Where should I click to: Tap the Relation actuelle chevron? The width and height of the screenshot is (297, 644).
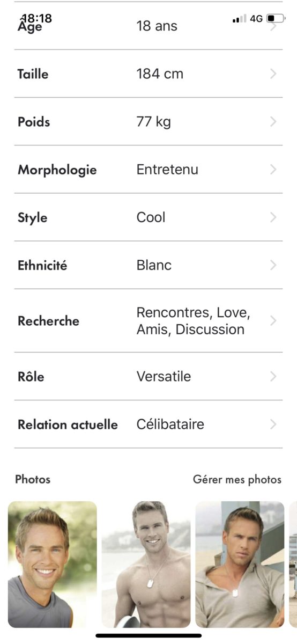[x=273, y=425]
